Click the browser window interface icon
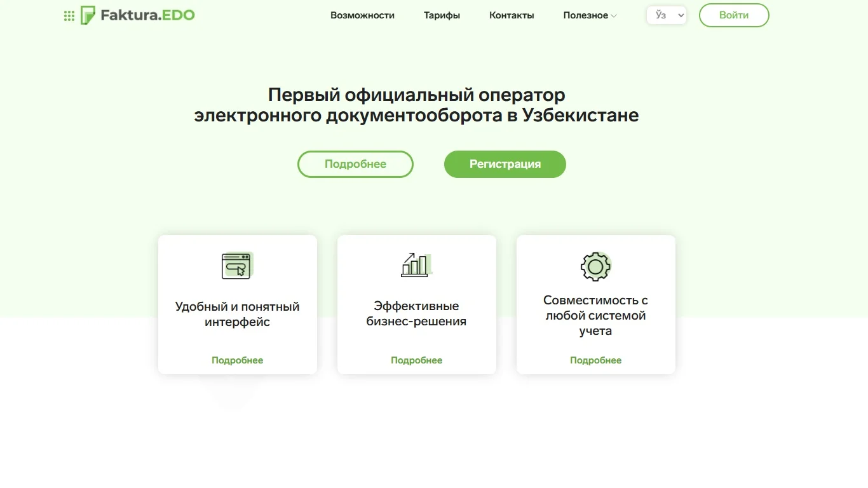 pyautogui.click(x=237, y=266)
